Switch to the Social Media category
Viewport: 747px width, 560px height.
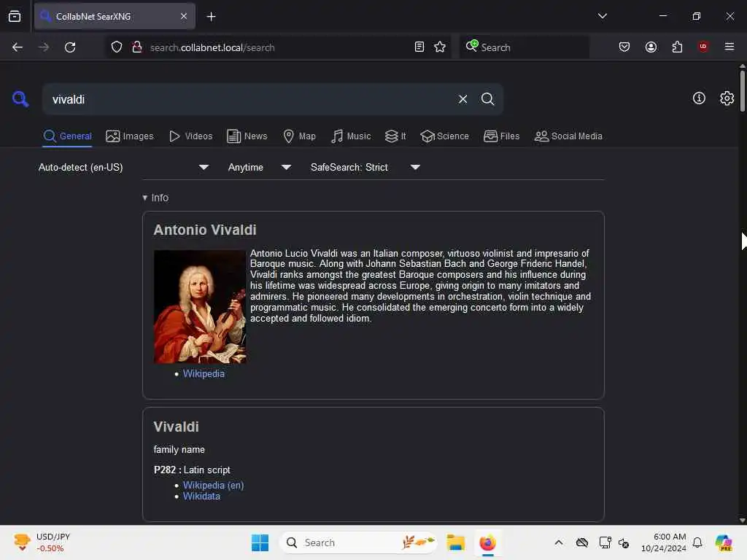(568, 136)
